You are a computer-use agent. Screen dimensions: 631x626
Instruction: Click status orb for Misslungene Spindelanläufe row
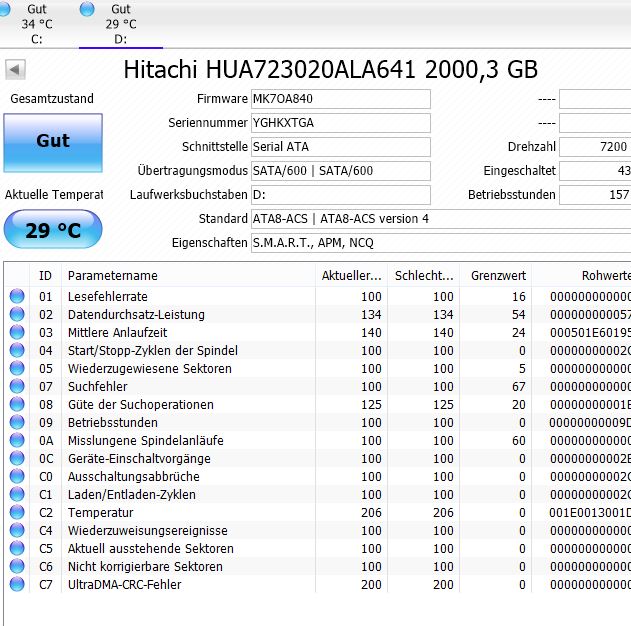click(17, 440)
